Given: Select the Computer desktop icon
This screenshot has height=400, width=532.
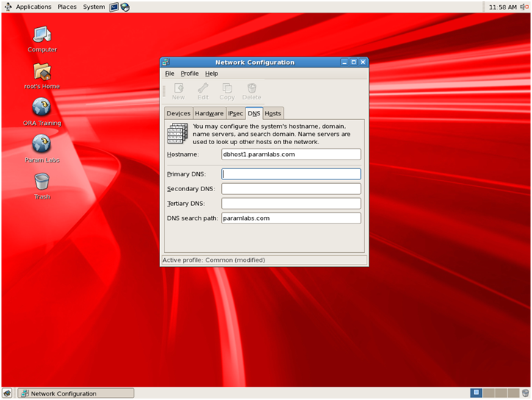Looking at the screenshot, I should click(x=42, y=39).
